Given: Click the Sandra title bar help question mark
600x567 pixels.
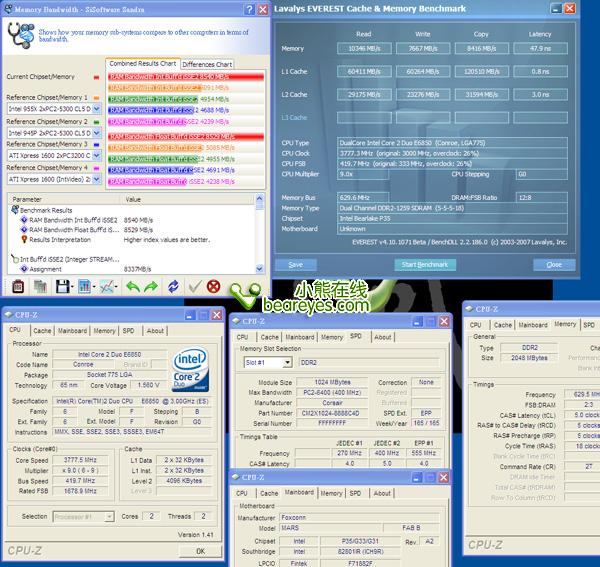Looking at the screenshot, I should coord(249,9).
